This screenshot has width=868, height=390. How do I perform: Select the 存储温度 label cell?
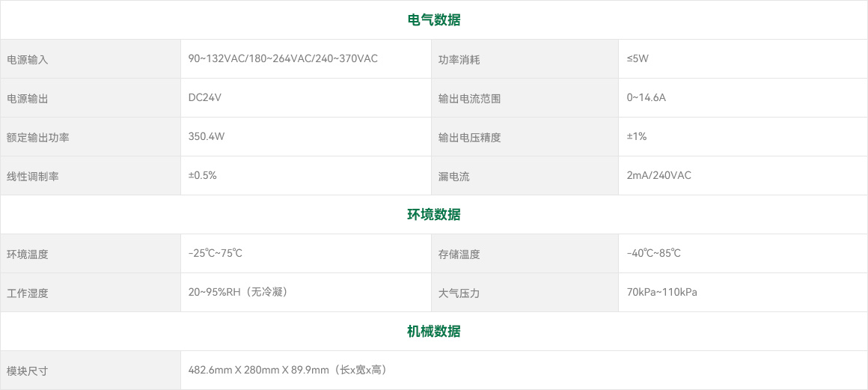(459, 255)
